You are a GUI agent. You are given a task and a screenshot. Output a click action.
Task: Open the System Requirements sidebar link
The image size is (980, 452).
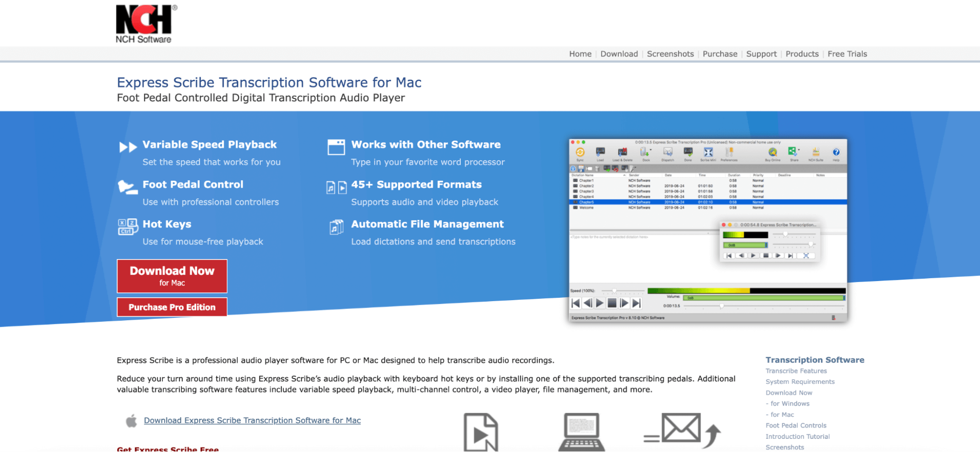click(800, 382)
